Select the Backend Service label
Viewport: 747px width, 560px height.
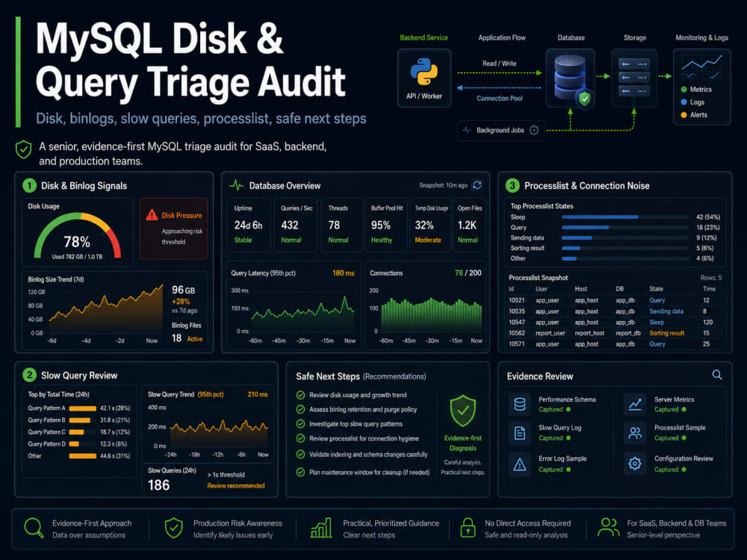point(424,37)
